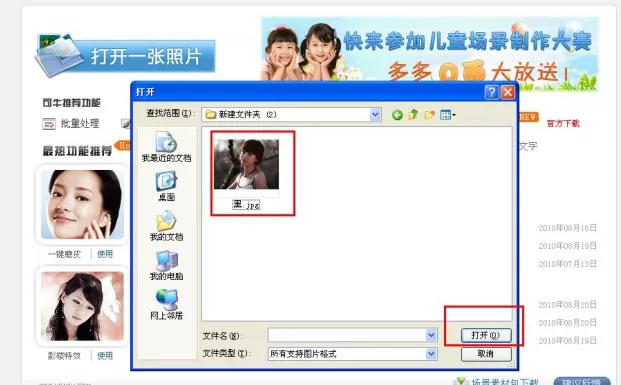The height and width of the screenshot is (385, 621).
Task: Expand the 文件名 dropdown arrow
Action: (431, 335)
